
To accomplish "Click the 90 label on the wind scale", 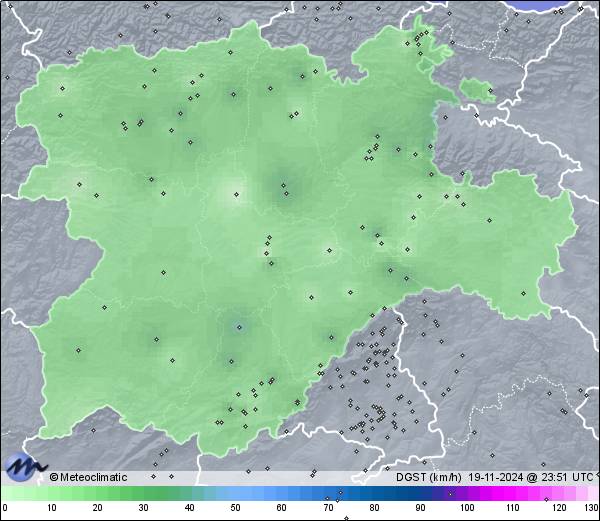I will click(420, 508).
